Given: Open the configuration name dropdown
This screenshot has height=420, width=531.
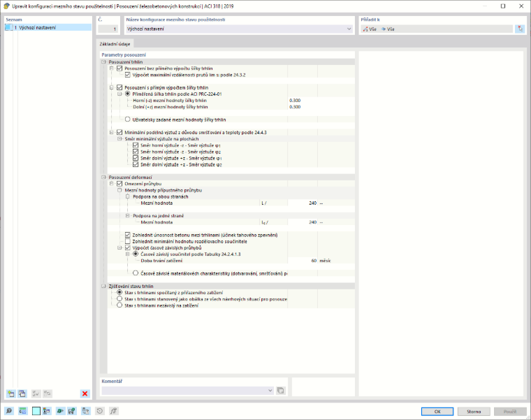Looking at the screenshot, I should pos(349,29).
